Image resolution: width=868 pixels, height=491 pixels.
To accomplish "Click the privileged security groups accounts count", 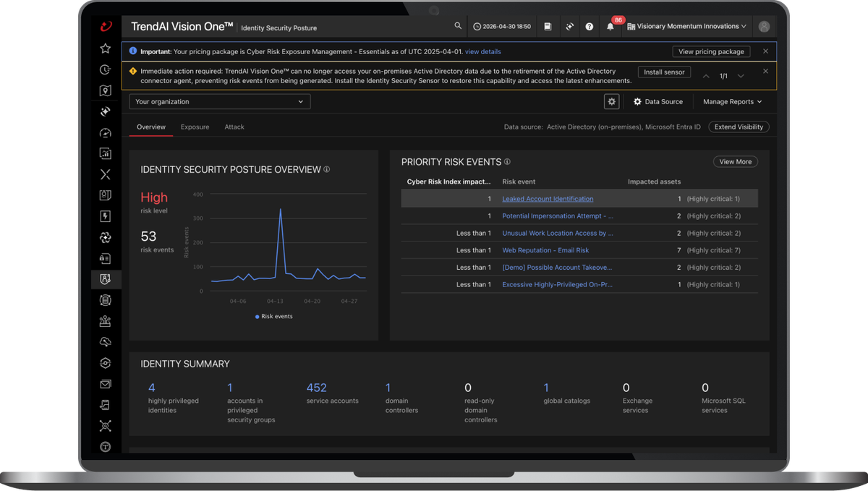I will point(230,388).
